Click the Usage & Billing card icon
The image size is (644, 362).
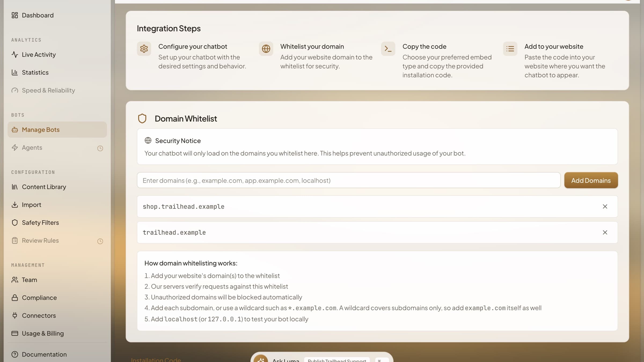(15, 334)
